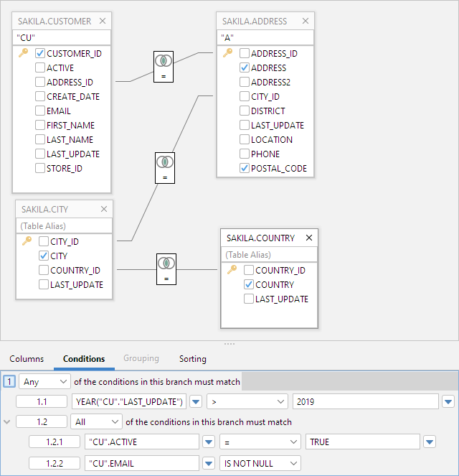The image size is (459, 476).
Task: Check the EMAIL column in CUSTOMER table
Action: click(x=40, y=111)
